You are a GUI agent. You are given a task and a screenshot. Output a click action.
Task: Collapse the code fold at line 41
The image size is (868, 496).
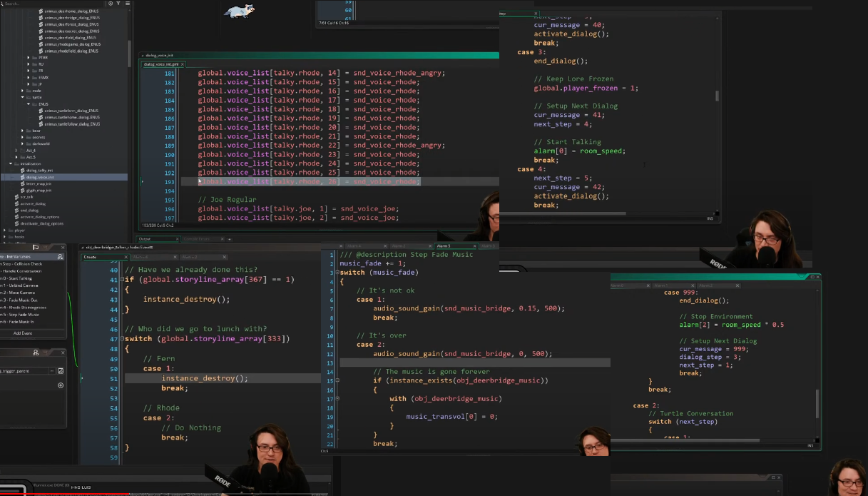click(x=122, y=280)
